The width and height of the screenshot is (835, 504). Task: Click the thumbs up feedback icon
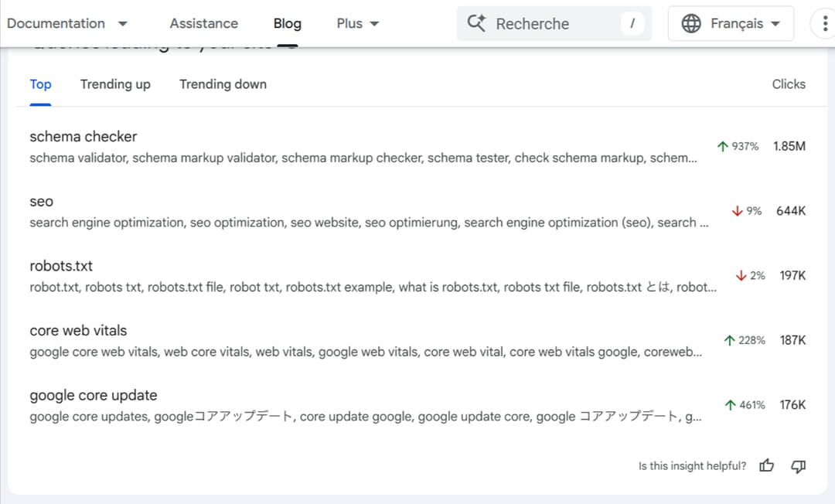[766, 465]
